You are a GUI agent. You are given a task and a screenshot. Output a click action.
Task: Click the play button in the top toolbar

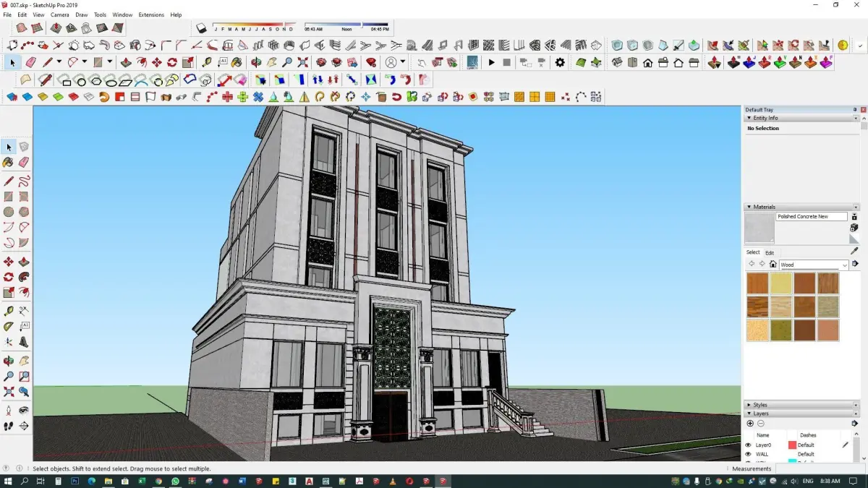(491, 63)
